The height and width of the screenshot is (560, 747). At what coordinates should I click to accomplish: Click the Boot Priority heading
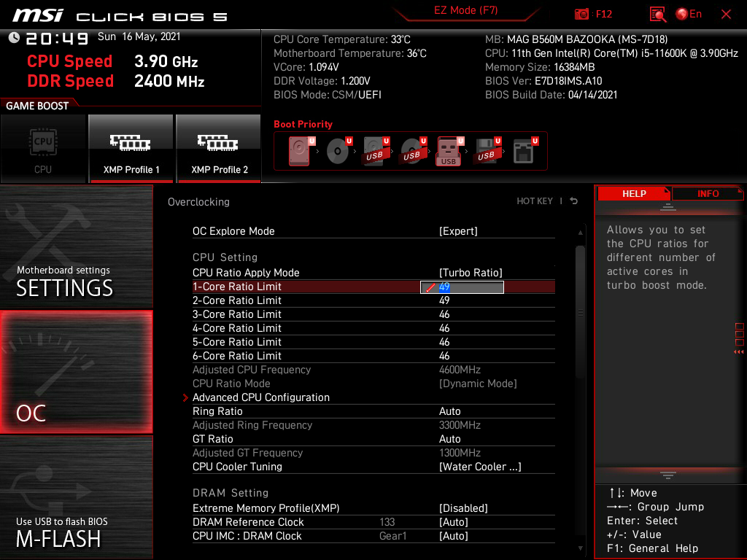pyautogui.click(x=303, y=124)
